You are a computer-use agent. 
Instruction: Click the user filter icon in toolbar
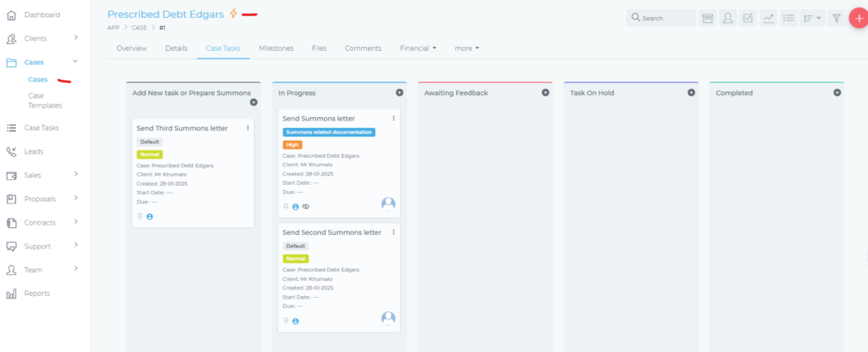pos(728,18)
